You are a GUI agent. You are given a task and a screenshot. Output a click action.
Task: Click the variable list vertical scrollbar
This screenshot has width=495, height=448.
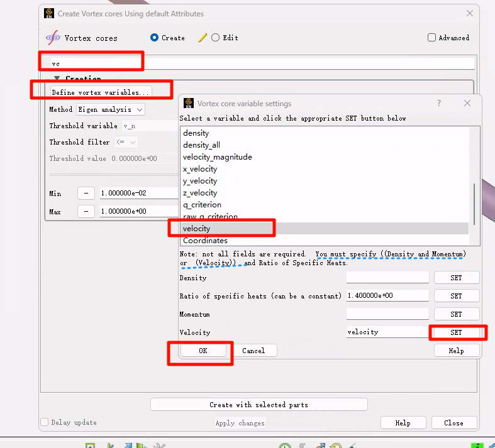[474, 201]
